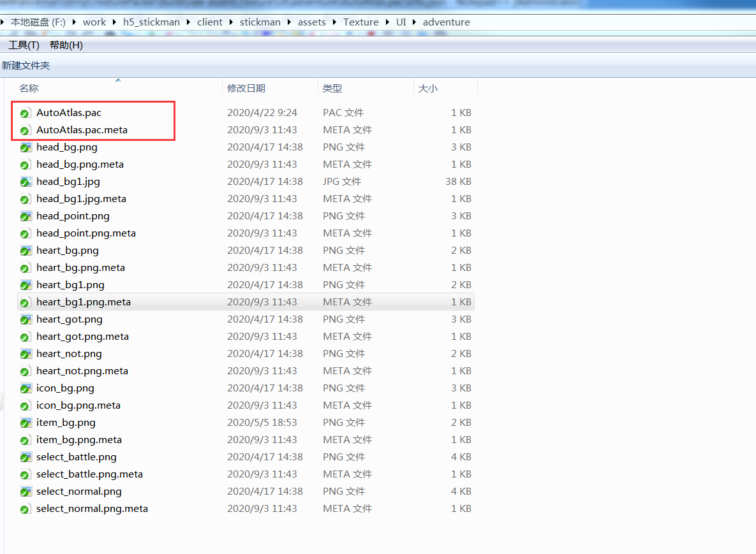Click the PAC 文件 type cell
Image resolution: width=756 pixels, height=554 pixels.
[x=343, y=113]
